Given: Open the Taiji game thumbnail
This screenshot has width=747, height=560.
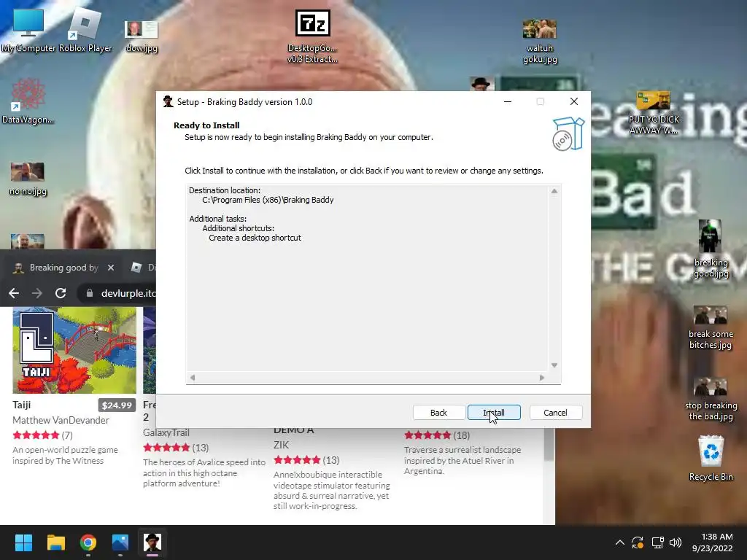Looking at the screenshot, I should [x=74, y=351].
